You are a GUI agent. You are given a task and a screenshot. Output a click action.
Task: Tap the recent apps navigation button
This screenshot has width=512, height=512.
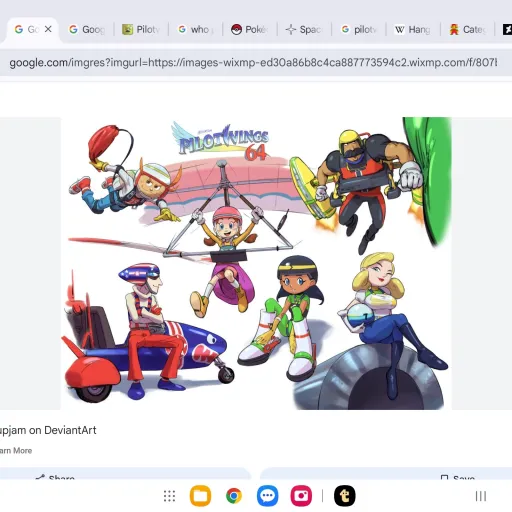[x=480, y=496]
